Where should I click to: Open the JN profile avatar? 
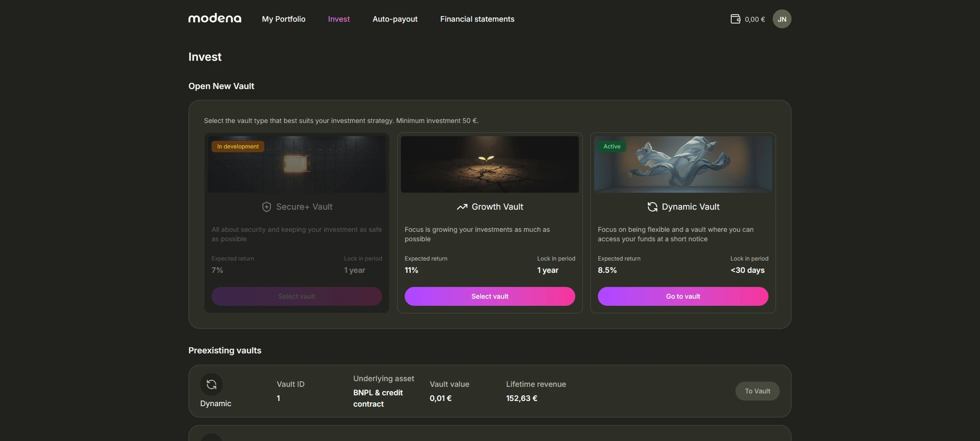pyautogui.click(x=782, y=19)
